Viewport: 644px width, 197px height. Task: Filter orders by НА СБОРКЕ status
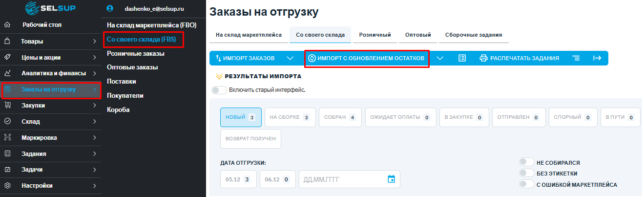[x=290, y=117]
